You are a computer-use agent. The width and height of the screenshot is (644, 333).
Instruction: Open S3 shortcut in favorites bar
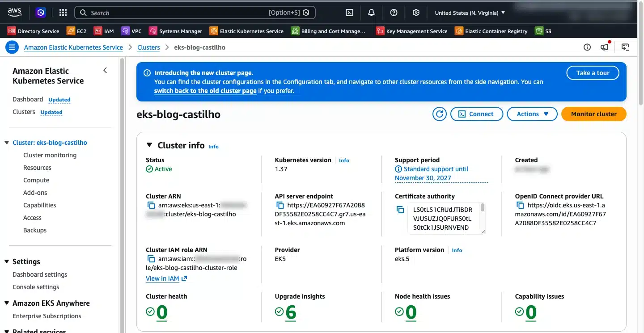[x=543, y=31]
